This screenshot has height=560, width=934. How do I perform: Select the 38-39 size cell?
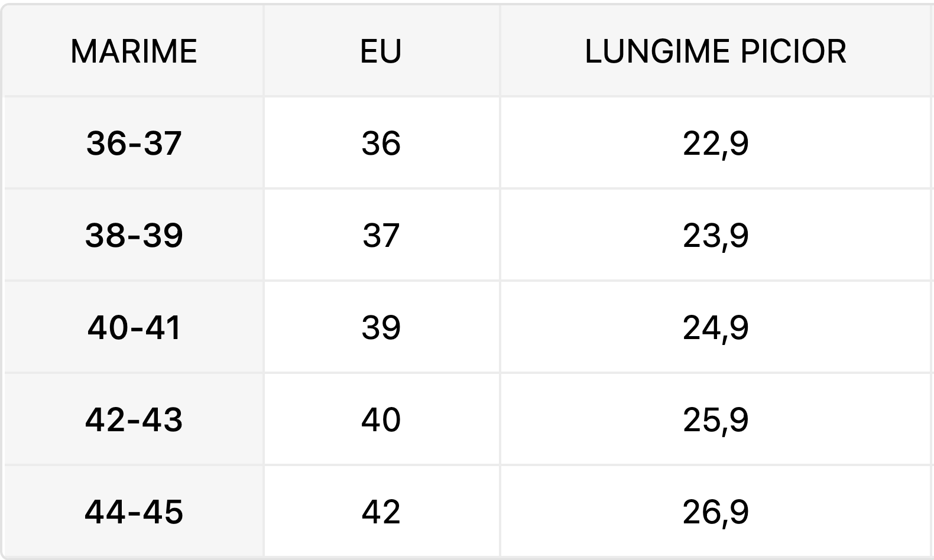pyautogui.click(x=134, y=235)
